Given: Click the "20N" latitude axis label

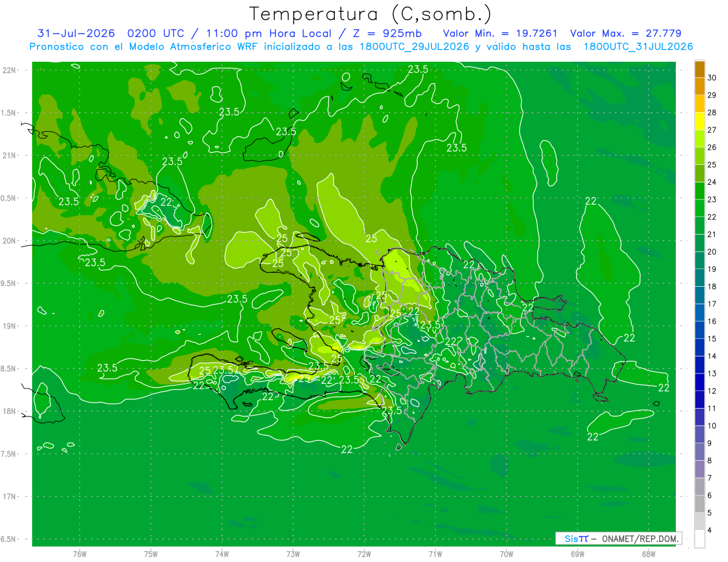Looking at the screenshot, I should click(9, 241).
